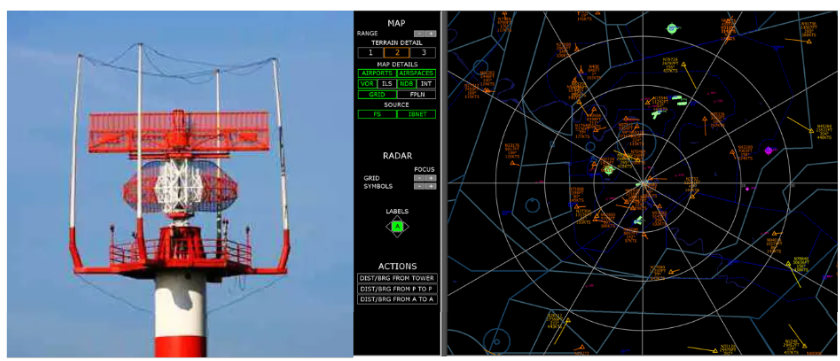Screen dimensions: 840x361
Task: Toggle AIRSPACES map detail
Action: point(416,73)
